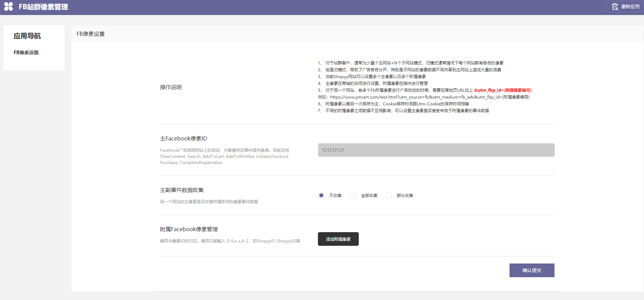Click the red &utm_fbp_id parameter text
The height and width of the screenshot is (300, 644).
coord(503,90)
